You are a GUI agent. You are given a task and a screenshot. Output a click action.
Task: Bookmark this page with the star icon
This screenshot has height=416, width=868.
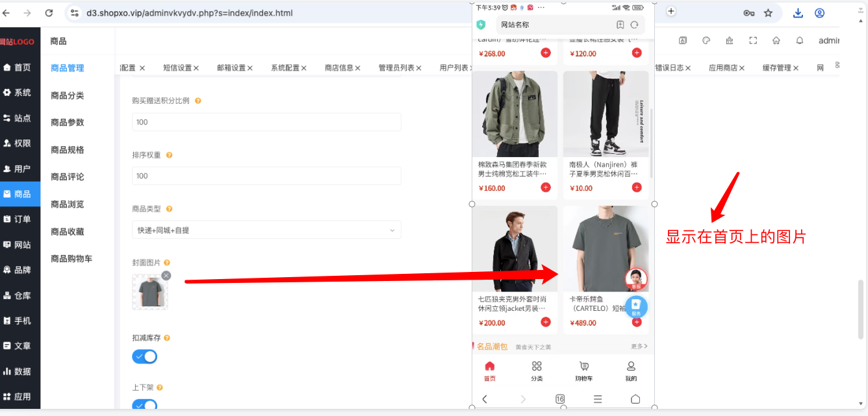point(768,13)
